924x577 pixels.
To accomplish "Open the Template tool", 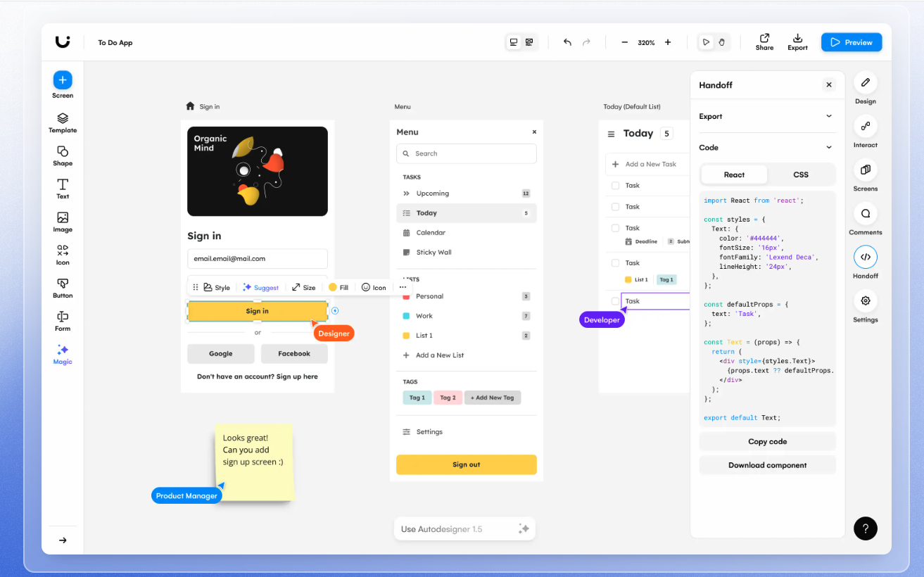I will click(x=63, y=122).
